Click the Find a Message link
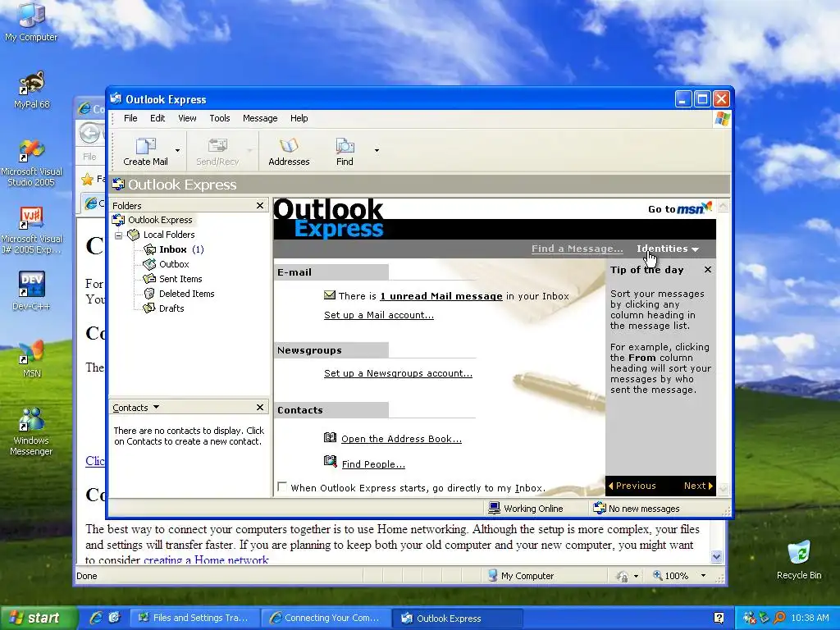The height and width of the screenshot is (630, 840). [577, 249]
